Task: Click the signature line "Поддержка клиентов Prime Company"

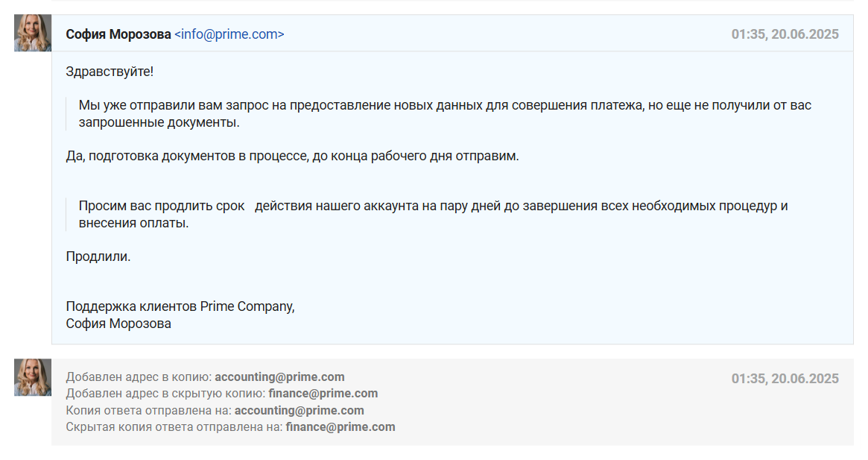Action: click(x=180, y=306)
